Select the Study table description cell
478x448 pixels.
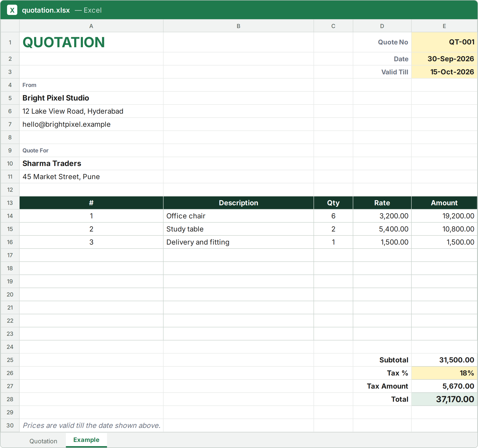coord(239,229)
